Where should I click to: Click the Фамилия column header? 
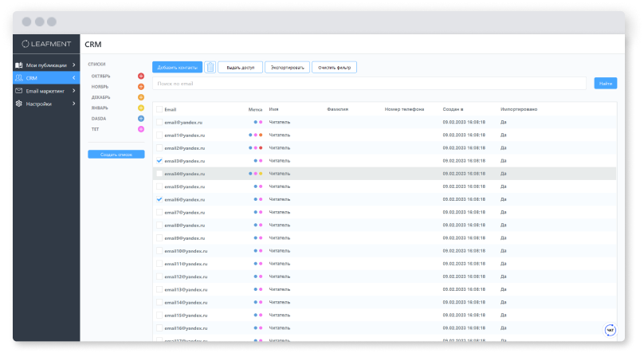[x=337, y=109]
